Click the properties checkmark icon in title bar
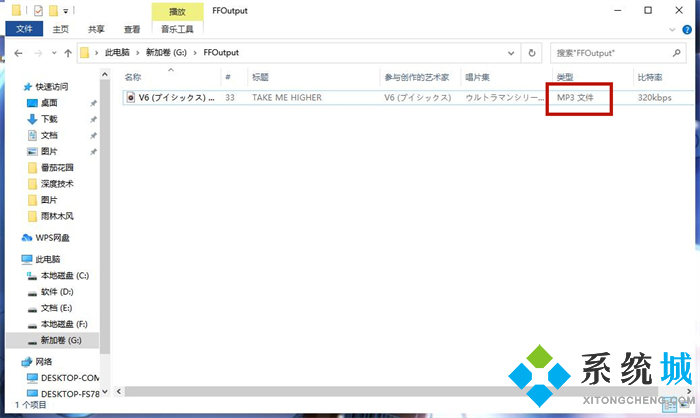The image size is (700, 418). tap(38, 10)
